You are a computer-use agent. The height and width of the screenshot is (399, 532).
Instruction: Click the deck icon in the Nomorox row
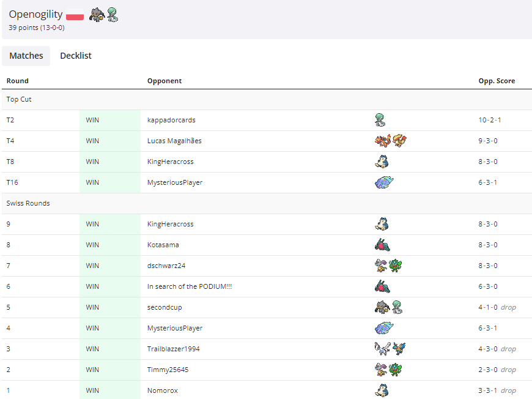click(x=382, y=390)
